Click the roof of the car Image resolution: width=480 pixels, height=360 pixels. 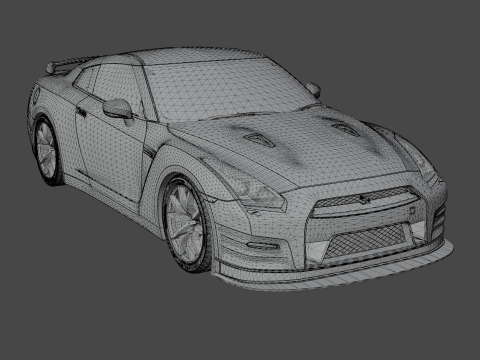(x=200, y=55)
